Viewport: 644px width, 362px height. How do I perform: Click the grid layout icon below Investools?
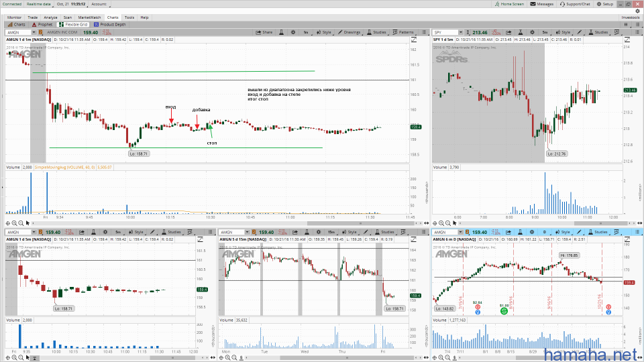[626, 25]
